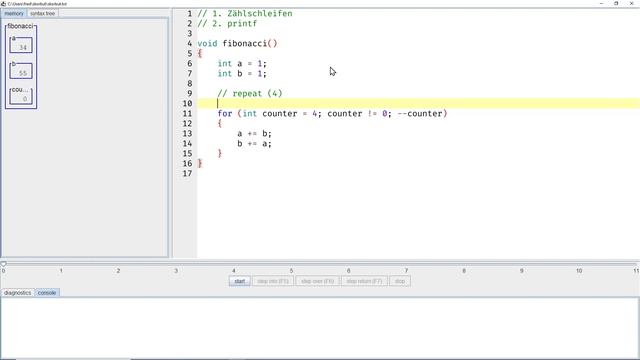
Task: Select the cou... variable box showing 0
Action: tap(21, 96)
